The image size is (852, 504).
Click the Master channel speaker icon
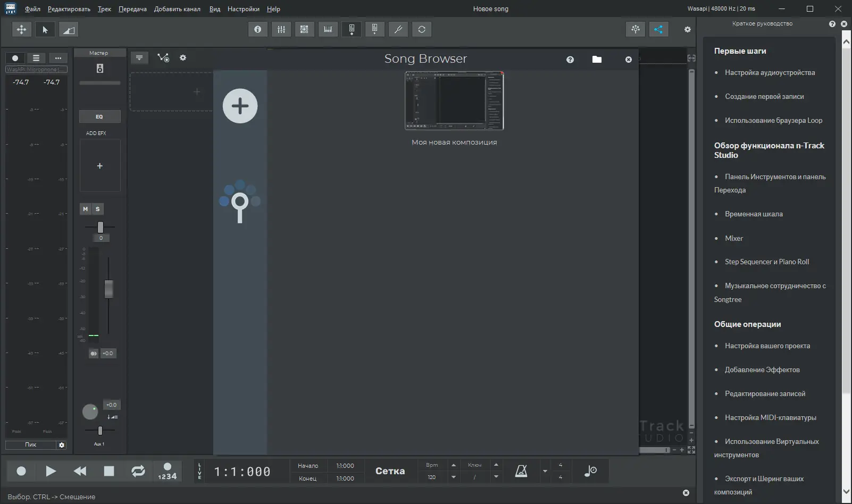tap(99, 69)
